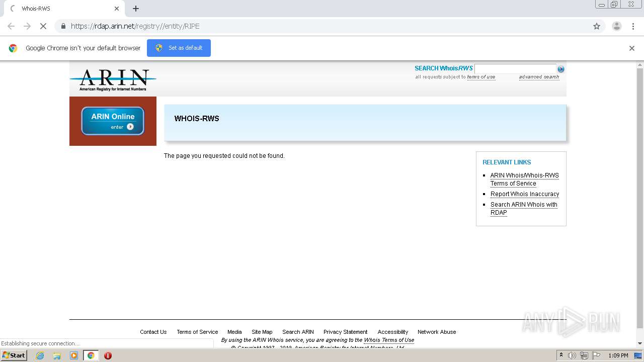Open the Network Abuse footer link
Screen dimensions: 644x362
[437, 332]
